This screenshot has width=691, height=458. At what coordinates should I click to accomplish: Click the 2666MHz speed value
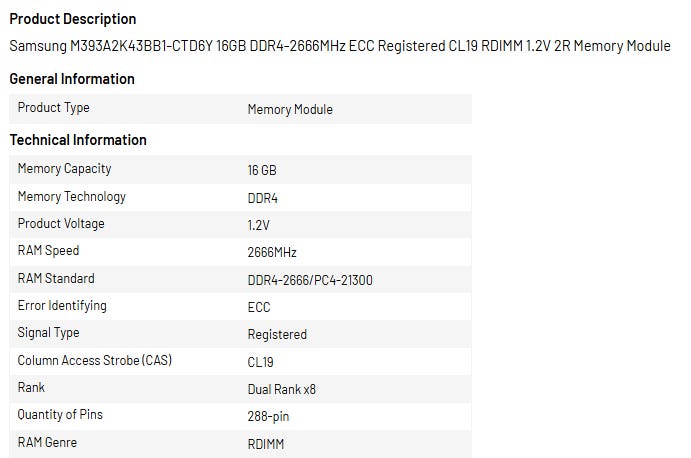tap(272, 253)
